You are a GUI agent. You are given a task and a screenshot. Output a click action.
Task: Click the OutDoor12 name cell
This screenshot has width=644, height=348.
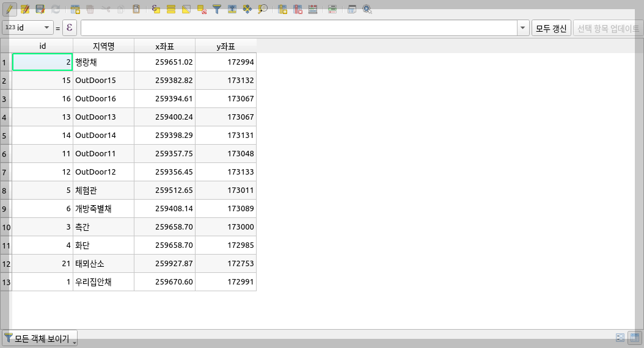[103, 172]
